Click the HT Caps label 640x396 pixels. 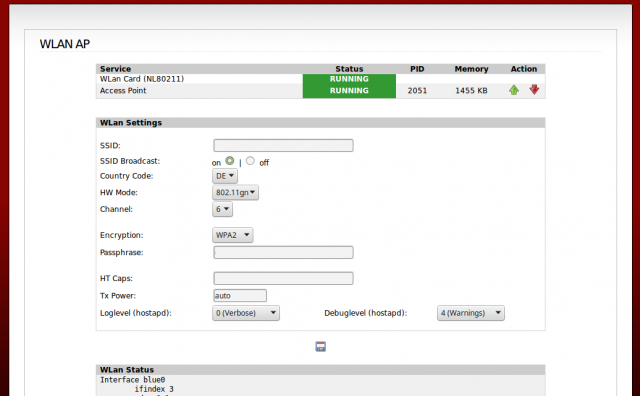116,278
